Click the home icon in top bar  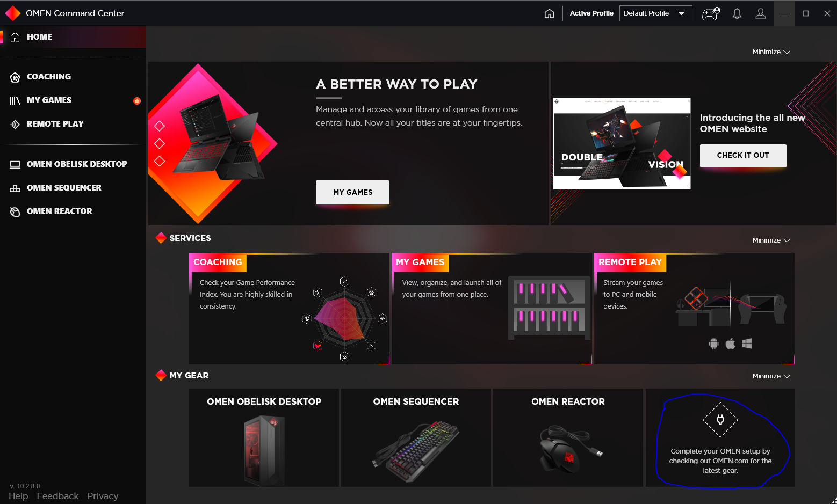[549, 13]
